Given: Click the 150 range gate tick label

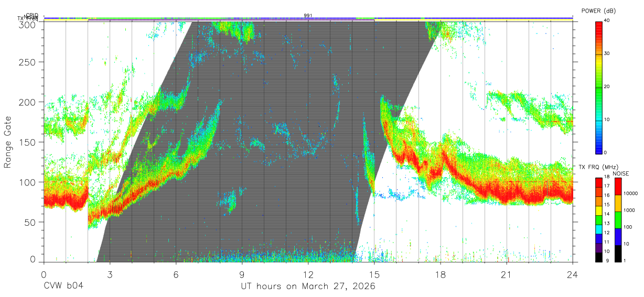Looking at the screenshot, I should click(x=28, y=142).
